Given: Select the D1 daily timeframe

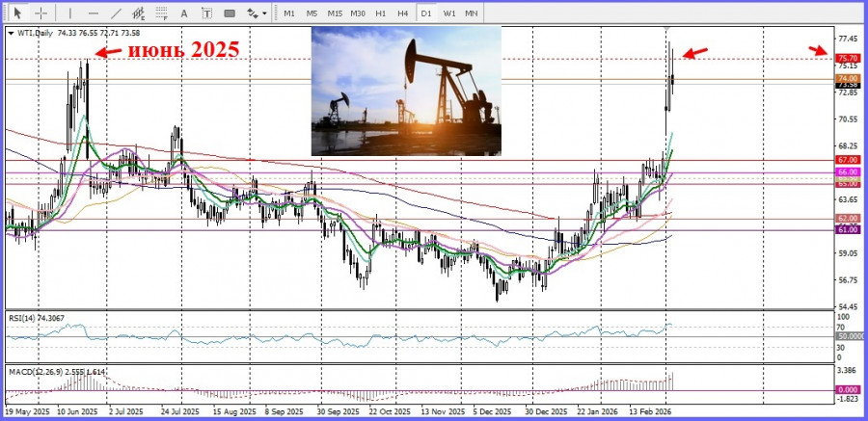Looking at the screenshot, I should coord(425,13).
